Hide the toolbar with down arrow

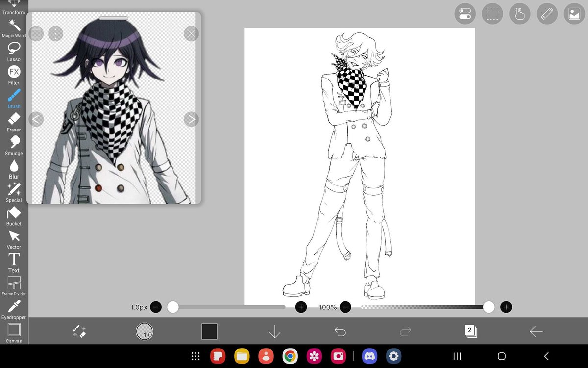coord(274,332)
